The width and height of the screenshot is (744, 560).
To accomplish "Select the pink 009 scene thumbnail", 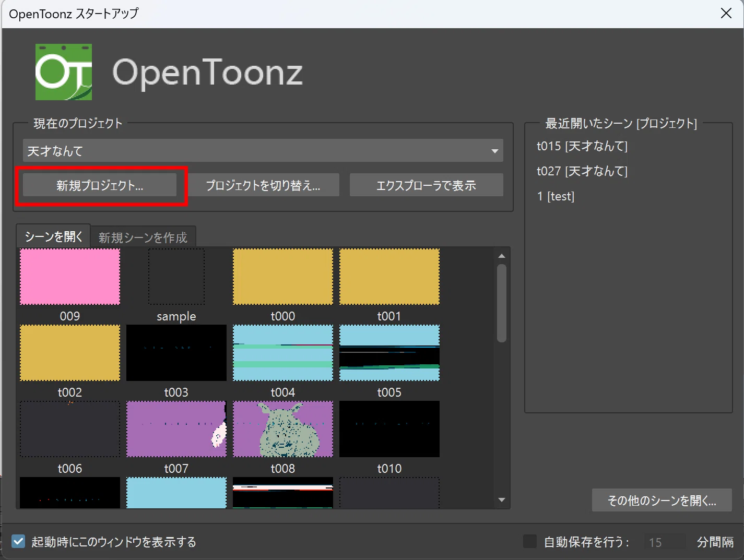I will click(x=70, y=277).
